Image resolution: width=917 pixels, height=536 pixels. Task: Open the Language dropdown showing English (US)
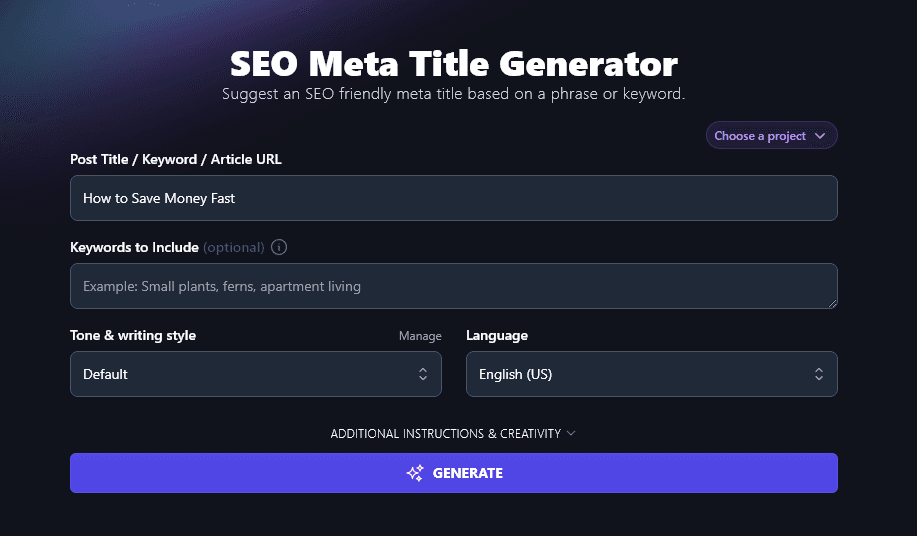[x=651, y=374]
